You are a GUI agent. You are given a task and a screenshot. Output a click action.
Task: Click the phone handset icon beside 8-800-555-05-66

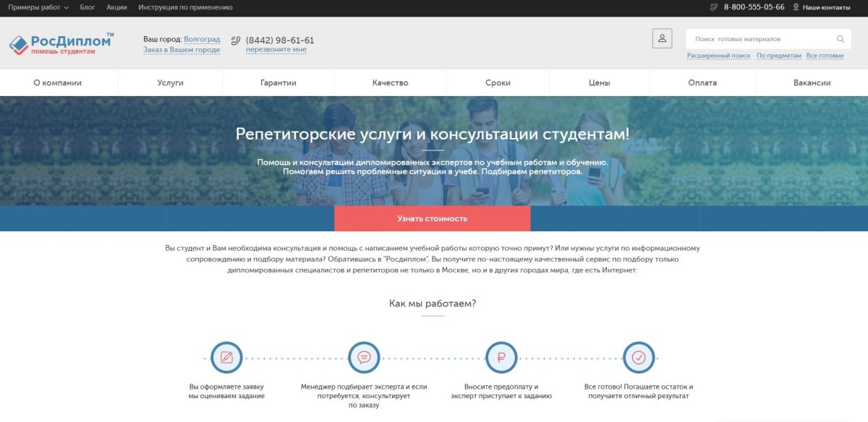(715, 7)
